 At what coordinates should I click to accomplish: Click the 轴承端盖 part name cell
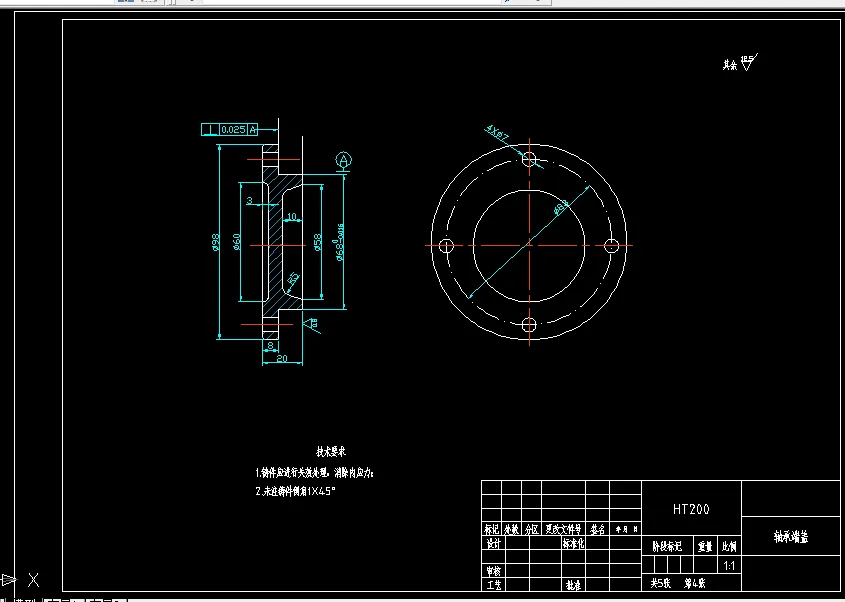(x=791, y=537)
